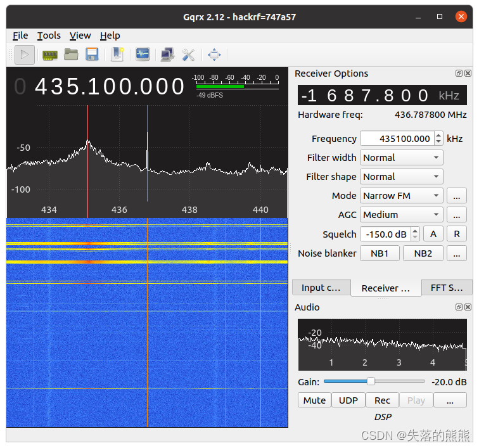The image size is (479, 448).
Task: Open demodulator options next to Mode
Action: click(x=457, y=196)
